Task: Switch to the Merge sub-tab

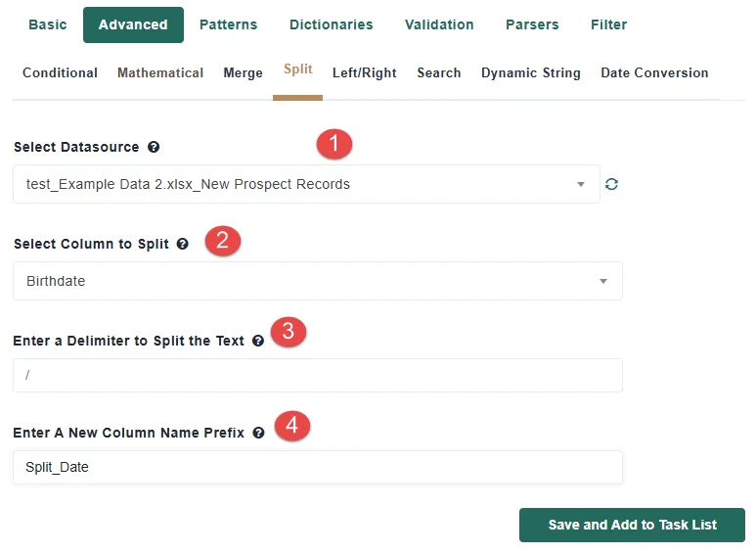Action: click(x=243, y=72)
